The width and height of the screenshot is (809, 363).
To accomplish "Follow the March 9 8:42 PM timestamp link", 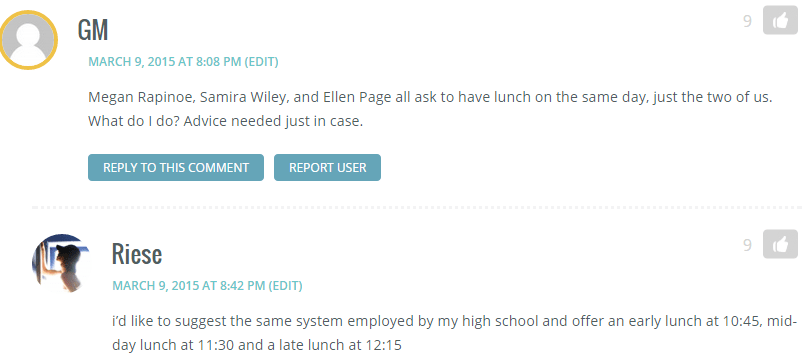I will tap(189, 286).
